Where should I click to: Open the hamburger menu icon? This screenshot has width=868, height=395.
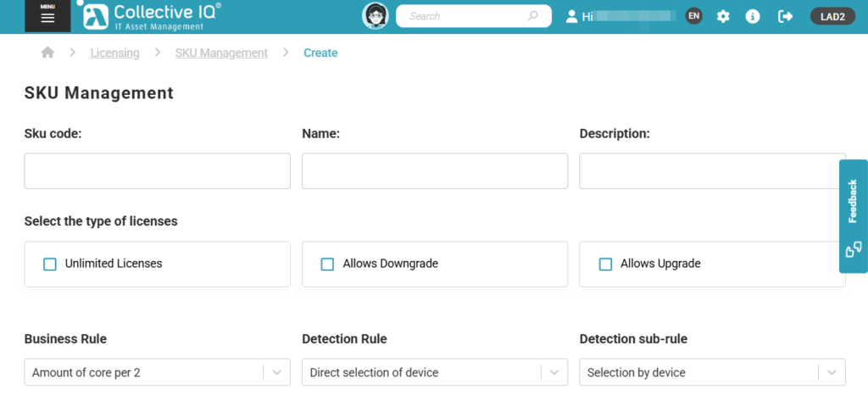(x=47, y=17)
